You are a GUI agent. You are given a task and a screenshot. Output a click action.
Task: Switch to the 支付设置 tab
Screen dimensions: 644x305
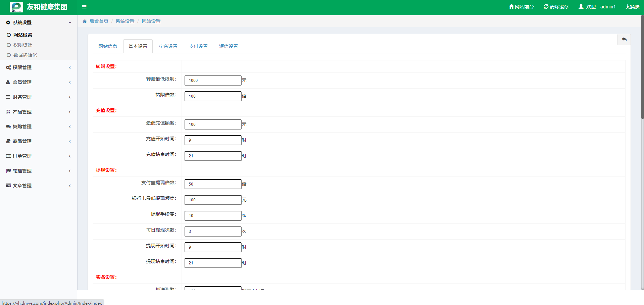198,46
